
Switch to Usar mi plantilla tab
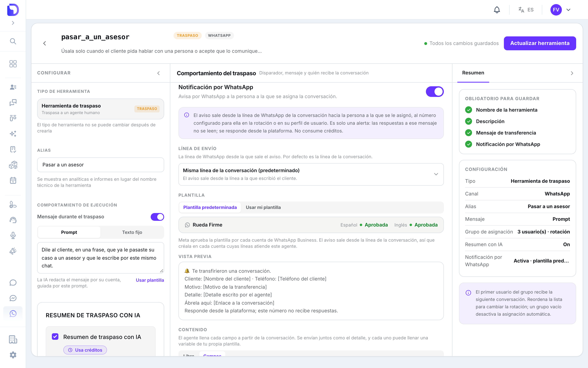point(263,207)
